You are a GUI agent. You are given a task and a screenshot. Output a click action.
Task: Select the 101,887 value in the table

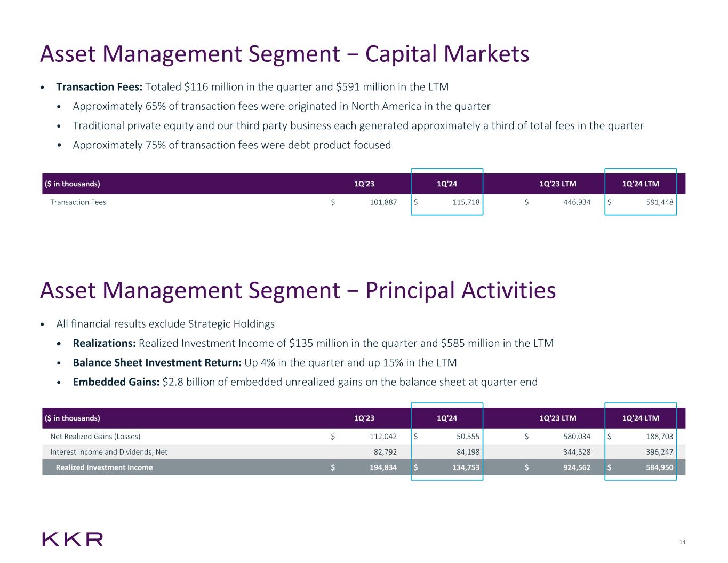383,202
